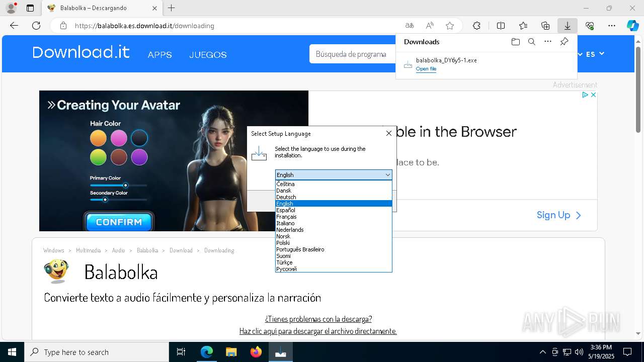Open the Split screen icon

pyautogui.click(x=501, y=26)
